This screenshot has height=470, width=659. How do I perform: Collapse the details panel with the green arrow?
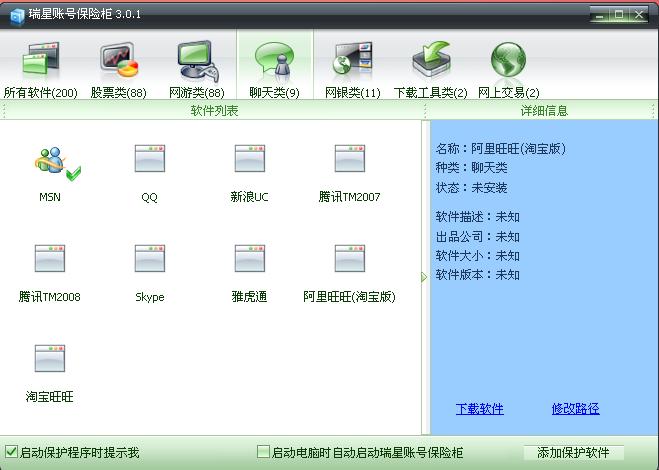coord(424,277)
